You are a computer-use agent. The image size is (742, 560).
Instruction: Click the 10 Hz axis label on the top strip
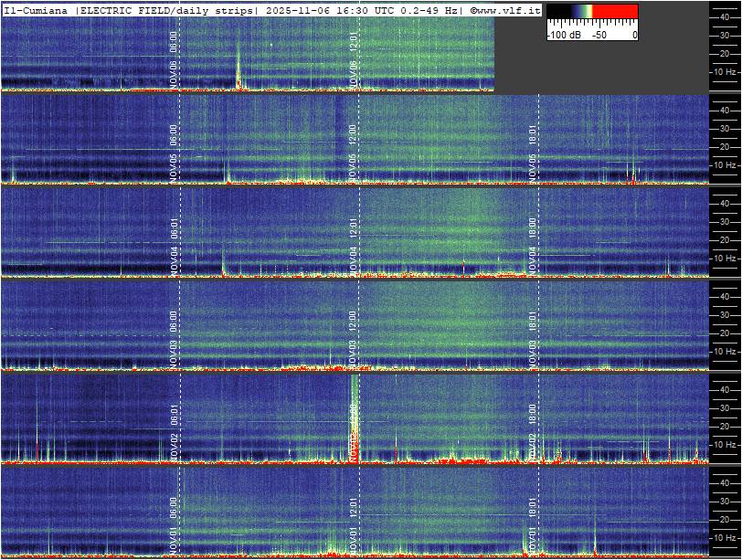[725, 71]
